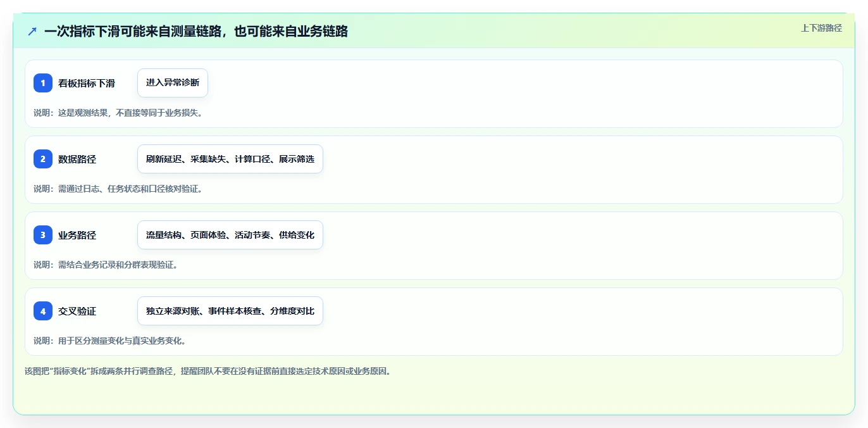Click the 上下游路径 label
Screen dimensions: 868x428
tap(821, 28)
